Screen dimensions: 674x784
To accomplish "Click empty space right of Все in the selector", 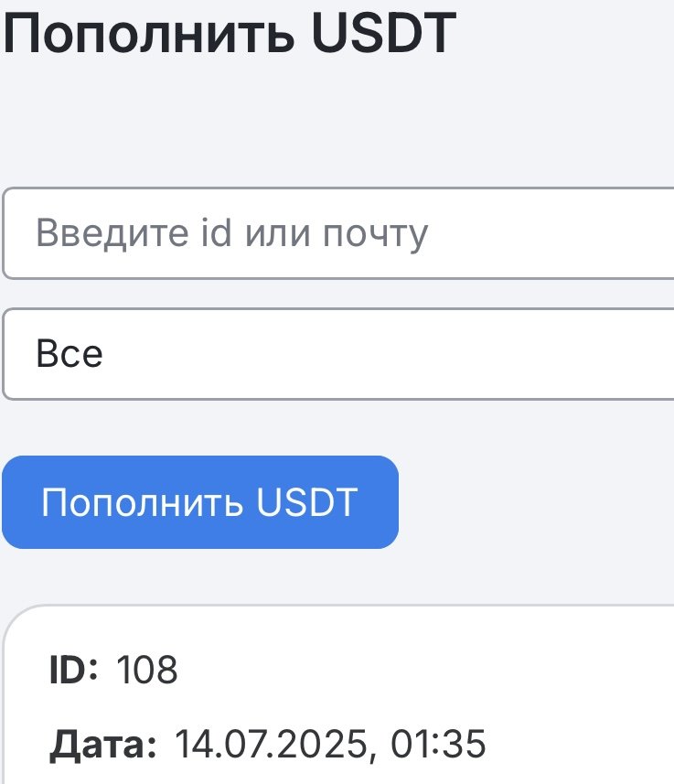I will tap(390, 354).
